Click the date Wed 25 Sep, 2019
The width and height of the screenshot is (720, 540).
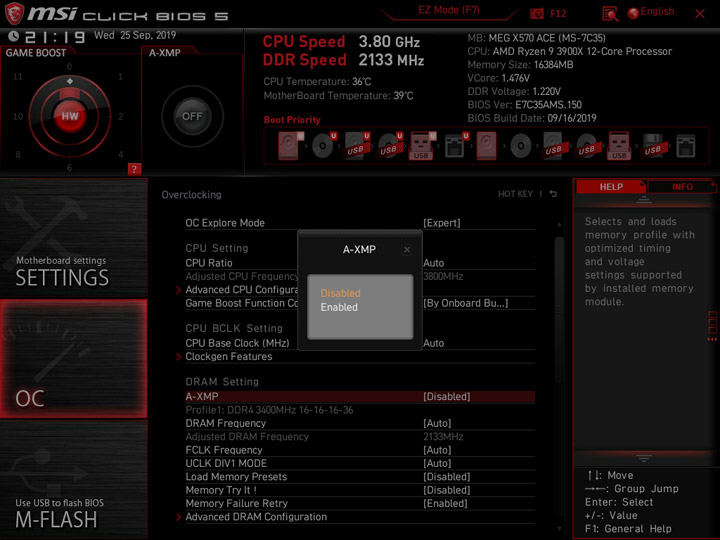click(135, 35)
